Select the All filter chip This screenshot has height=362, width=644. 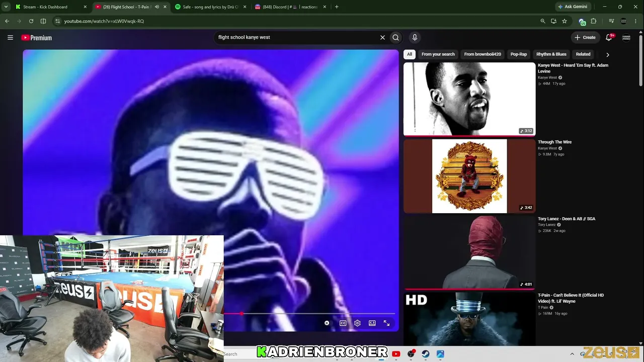[410, 54]
